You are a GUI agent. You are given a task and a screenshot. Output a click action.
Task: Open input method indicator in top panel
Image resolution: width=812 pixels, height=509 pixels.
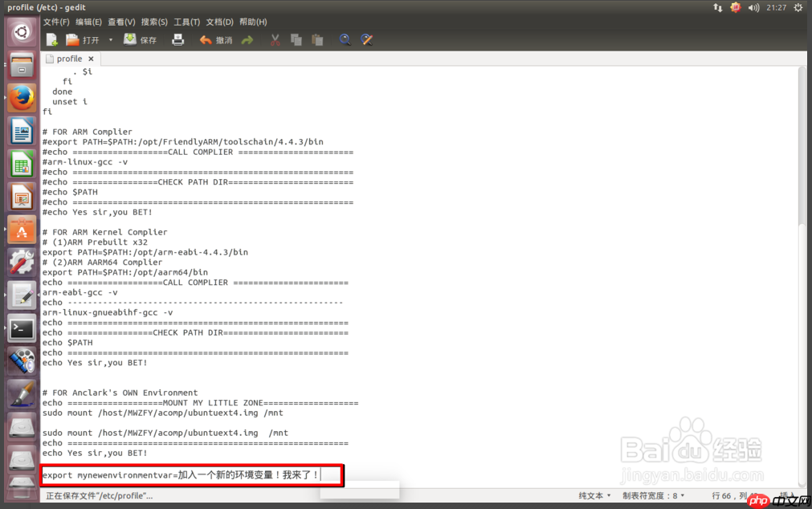coord(736,7)
